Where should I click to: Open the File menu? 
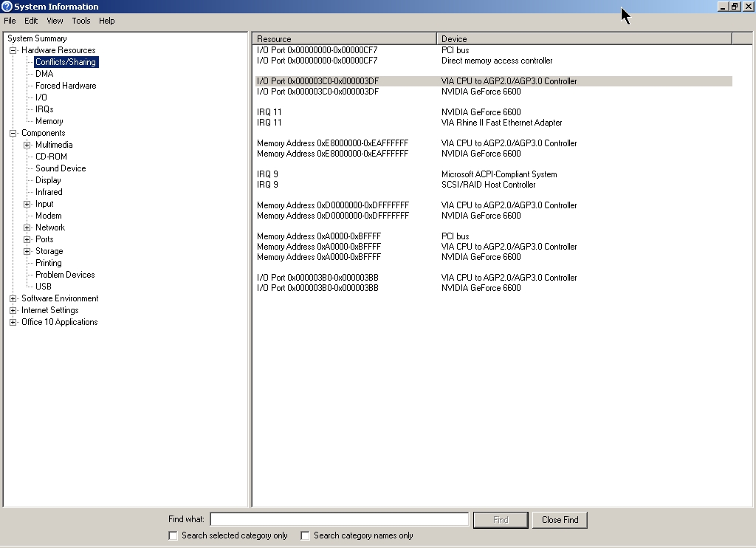(10, 21)
